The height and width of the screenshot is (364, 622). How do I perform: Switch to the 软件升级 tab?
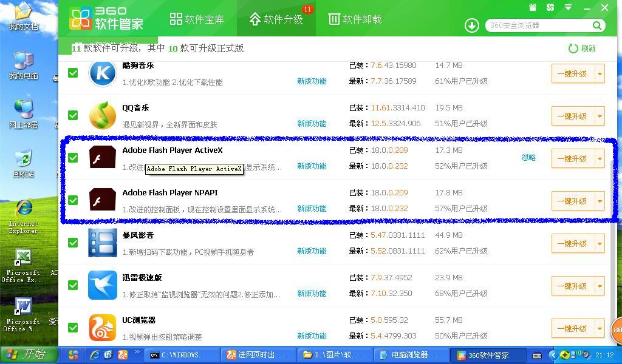click(x=276, y=19)
